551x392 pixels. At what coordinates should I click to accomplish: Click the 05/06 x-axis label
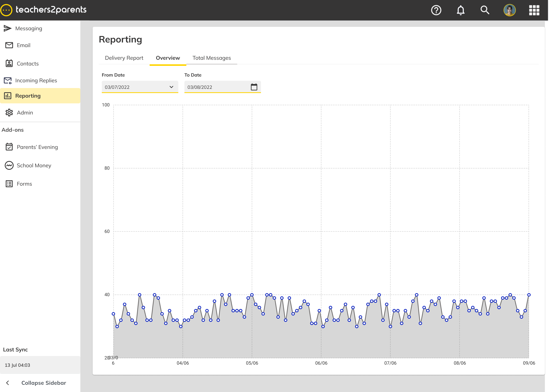[252, 363]
